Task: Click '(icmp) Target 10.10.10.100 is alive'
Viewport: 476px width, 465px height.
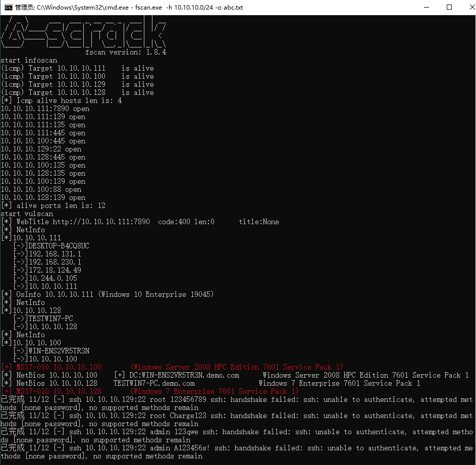Action: click(77, 76)
